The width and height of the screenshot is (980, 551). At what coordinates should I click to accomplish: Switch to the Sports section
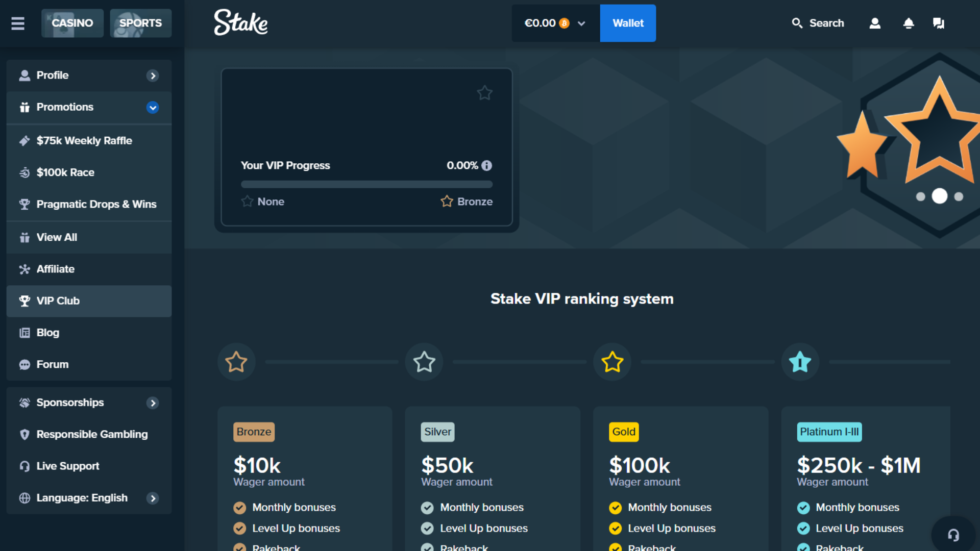tap(140, 23)
